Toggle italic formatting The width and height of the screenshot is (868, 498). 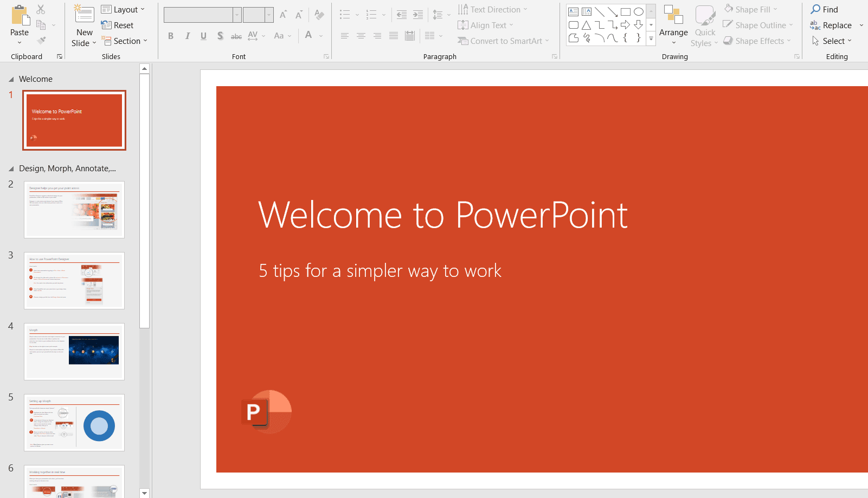187,36
